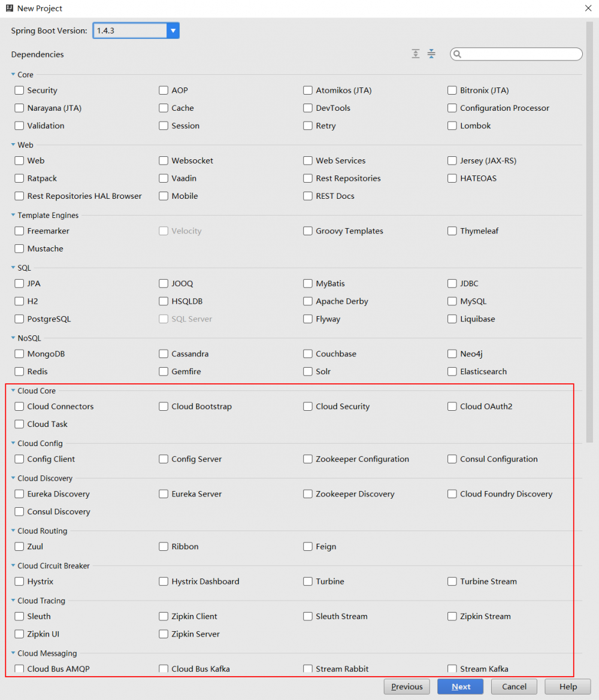Check the Lombok checkbox
The width and height of the screenshot is (599, 700).
(452, 126)
